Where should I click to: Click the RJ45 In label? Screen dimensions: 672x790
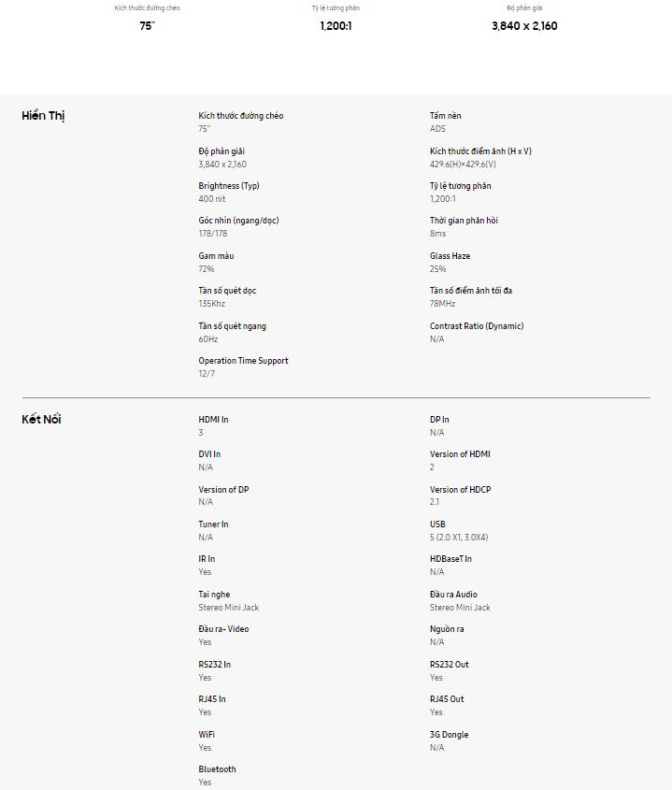(212, 699)
